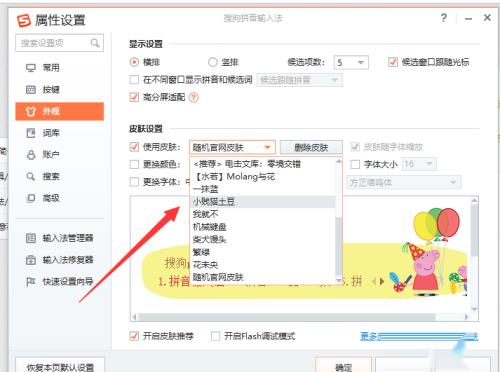The height and width of the screenshot is (372, 500).
Task: Click the keyboard icon beside 按键
Action: (31, 90)
